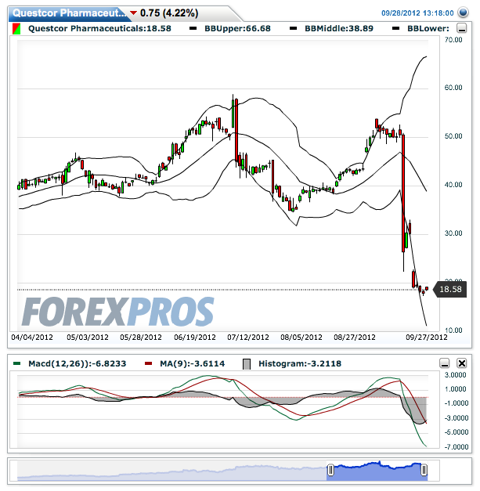The height and width of the screenshot is (491, 480).
Task: Click the 70.00 price axis label
Action: click(x=453, y=40)
